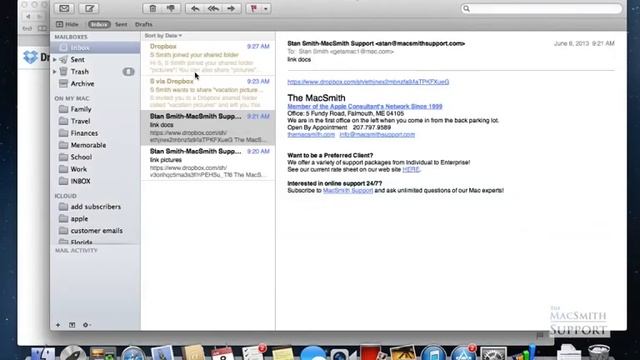The height and width of the screenshot is (360, 640).
Task: Click the Get Mail envelope icon
Action: pyautogui.click(x=64, y=8)
